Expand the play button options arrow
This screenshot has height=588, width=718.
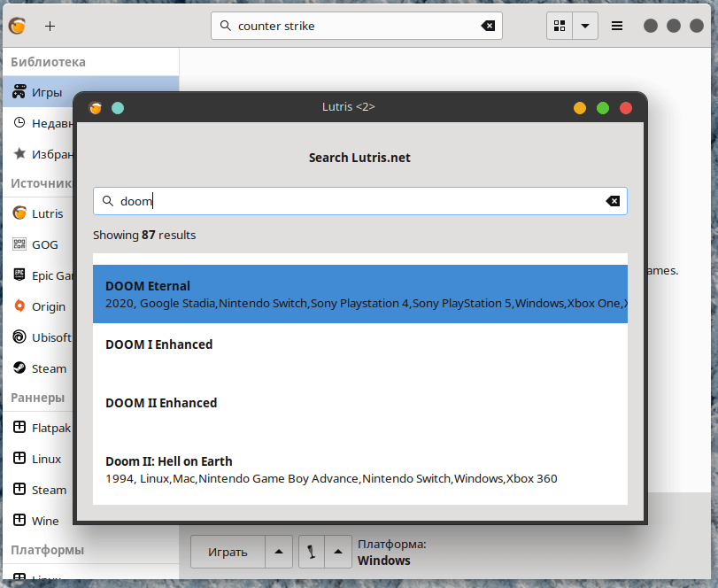(279, 552)
